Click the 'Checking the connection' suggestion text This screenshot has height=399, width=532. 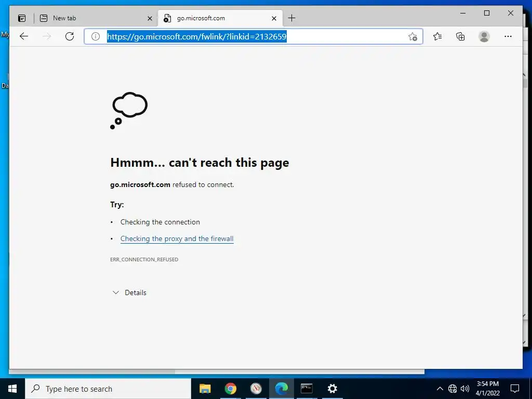tap(160, 222)
